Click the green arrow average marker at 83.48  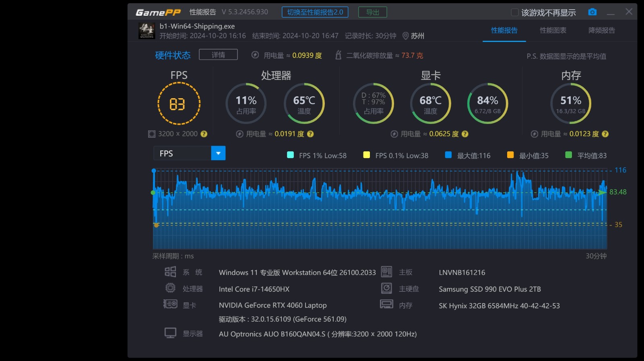(603, 192)
